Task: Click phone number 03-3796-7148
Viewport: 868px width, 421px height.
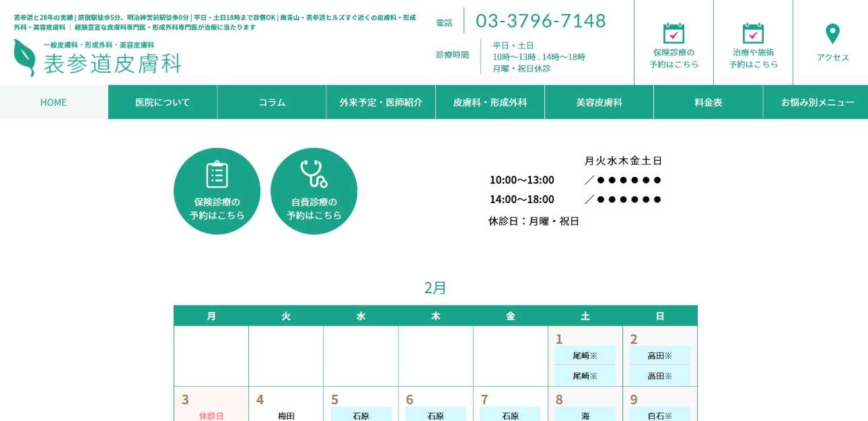Action: coord(541,21)
